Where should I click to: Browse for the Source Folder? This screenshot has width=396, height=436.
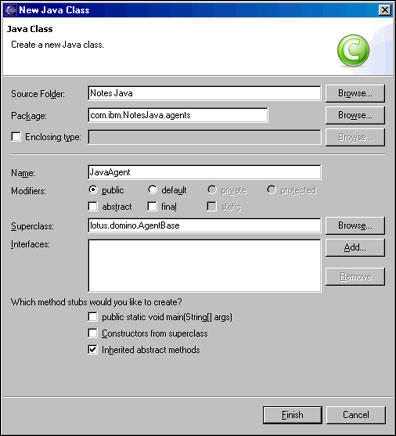point(355,93)
